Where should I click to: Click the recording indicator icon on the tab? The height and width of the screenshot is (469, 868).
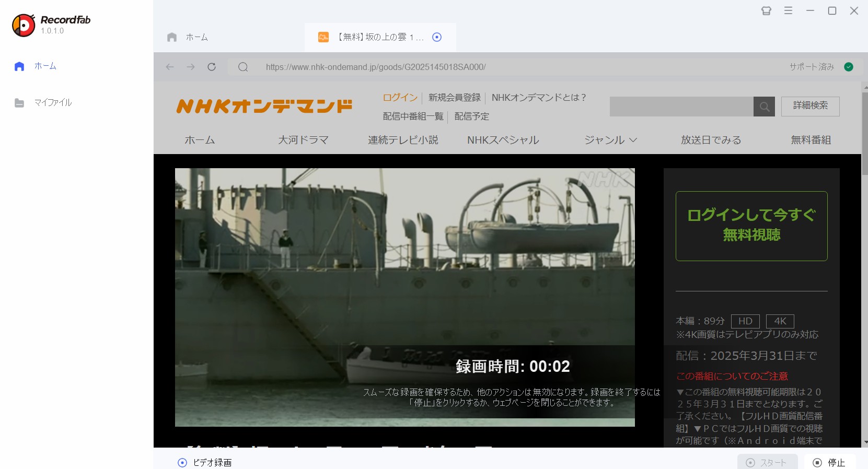coord(437,37)
